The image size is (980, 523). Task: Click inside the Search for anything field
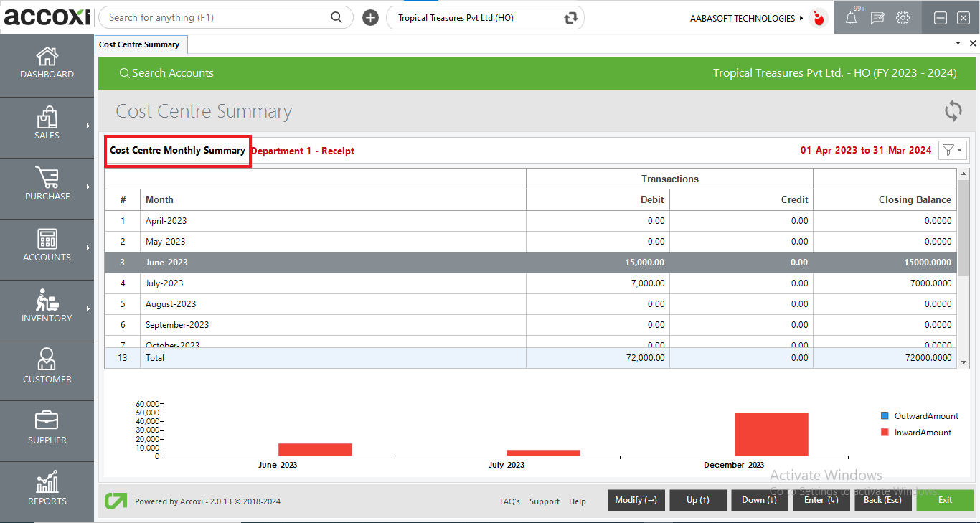tap(215, 17)
